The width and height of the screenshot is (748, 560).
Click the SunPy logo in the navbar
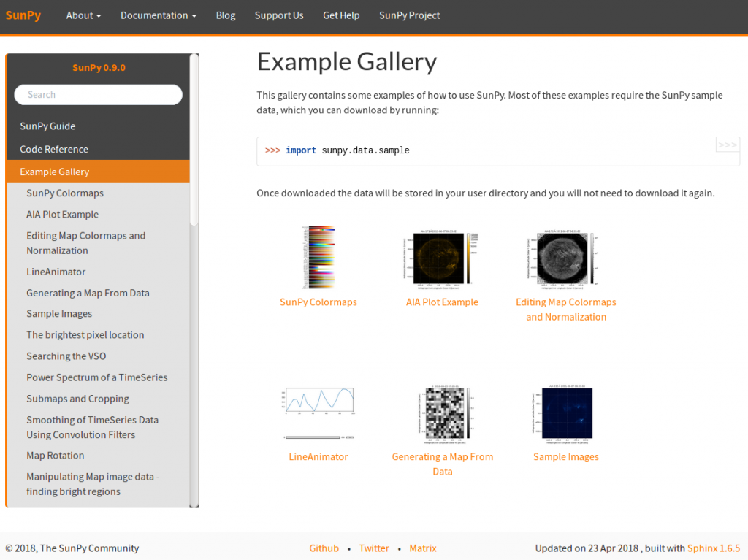pos(23,15)
